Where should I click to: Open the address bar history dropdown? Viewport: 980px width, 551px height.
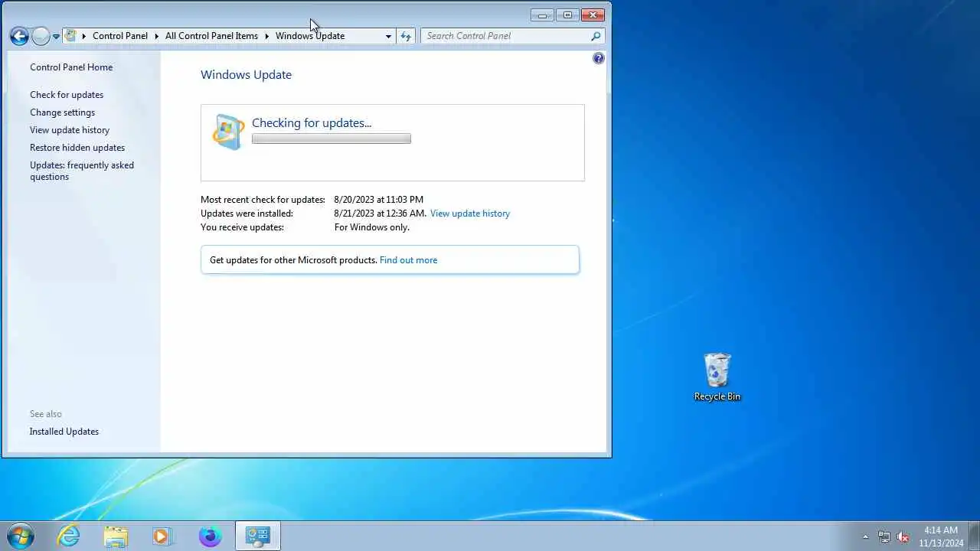pos(388,36)
